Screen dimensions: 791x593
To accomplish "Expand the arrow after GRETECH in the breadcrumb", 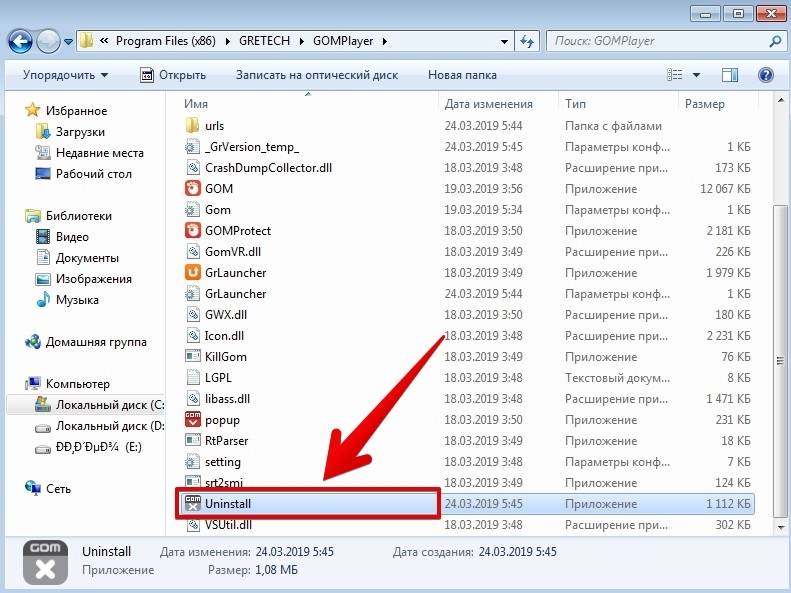I will (301, 41).
